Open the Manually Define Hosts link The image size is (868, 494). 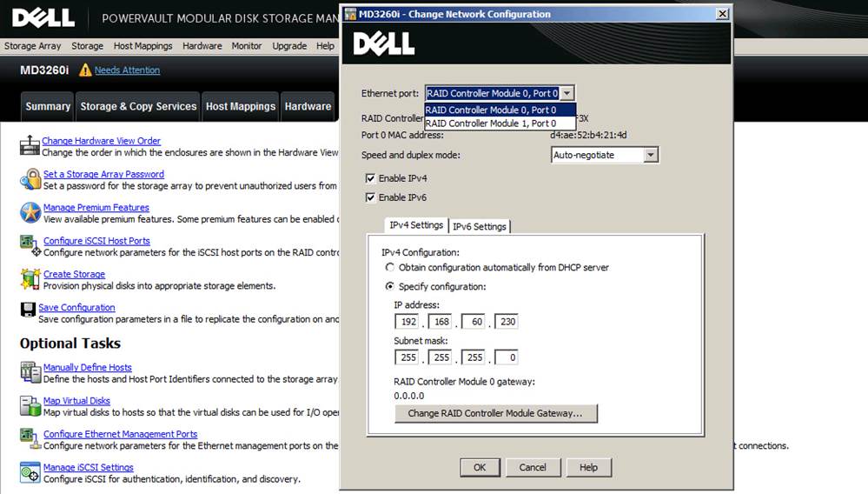pyautogui.click(x=88, y=367)
